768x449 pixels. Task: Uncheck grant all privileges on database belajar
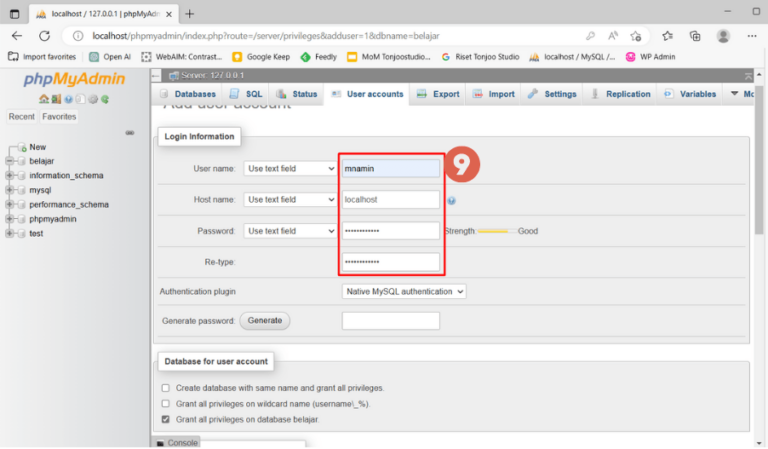pyautogui.click(x=166, y=419)
